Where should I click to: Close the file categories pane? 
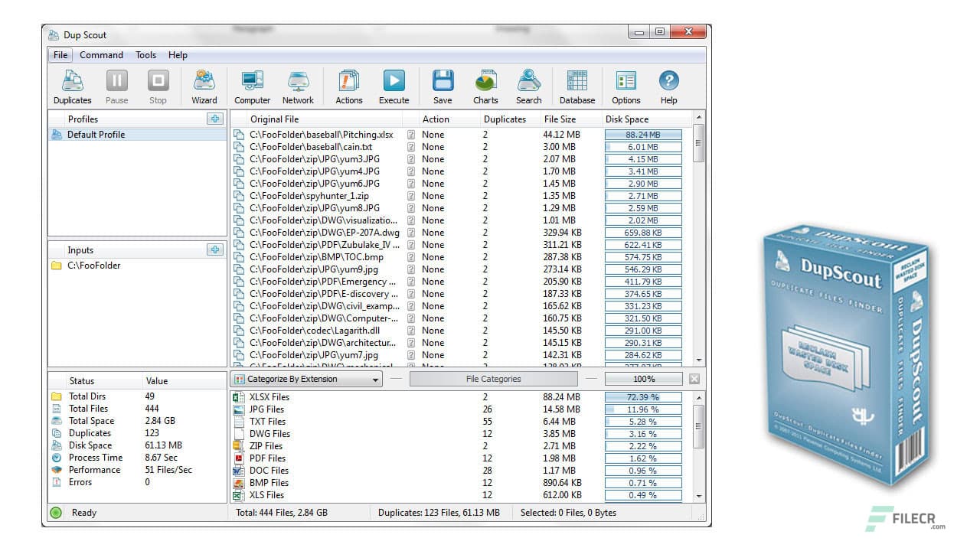tap(694, 379)
